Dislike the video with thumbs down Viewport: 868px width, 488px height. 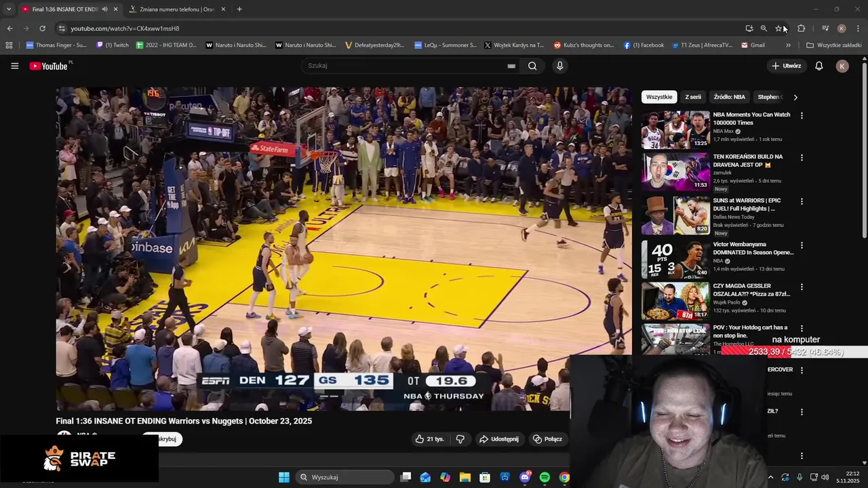[460, 439]
